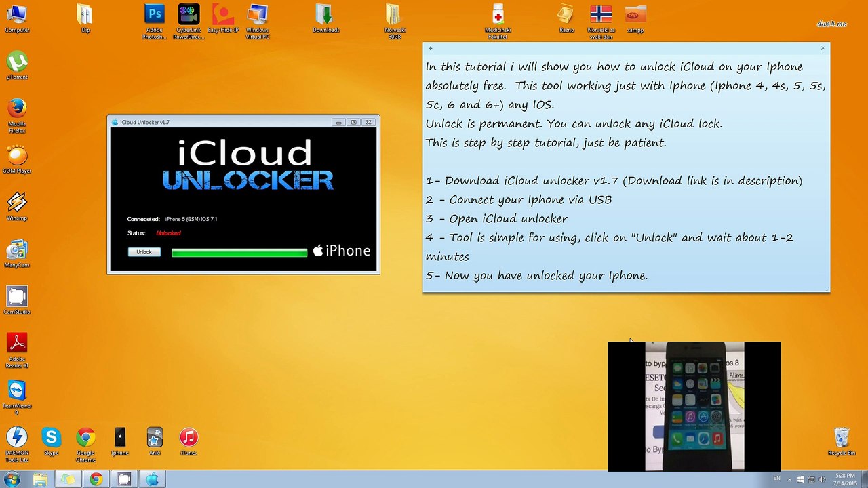The image size is (868, 488).
Task: Open the Skype desktop shortcut
Action: point(51,441)
